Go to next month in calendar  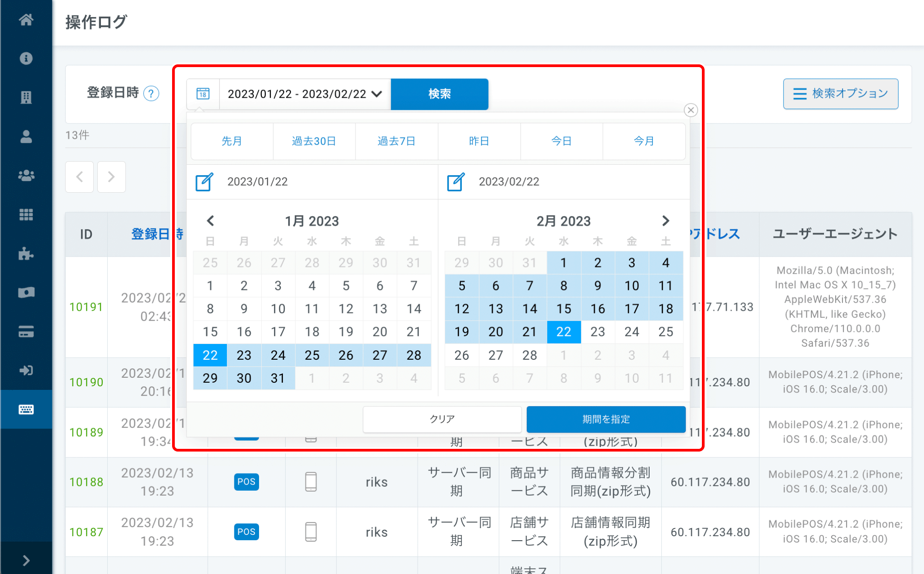coord(665,221)
